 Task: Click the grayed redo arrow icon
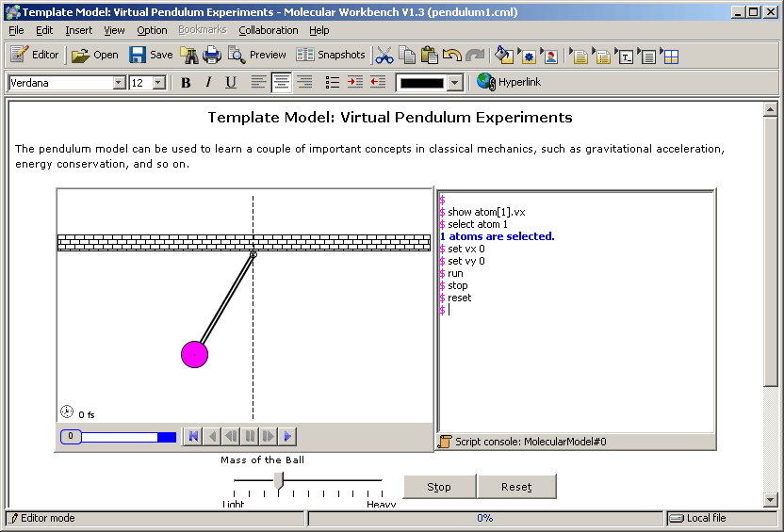(x=475, y=56)
